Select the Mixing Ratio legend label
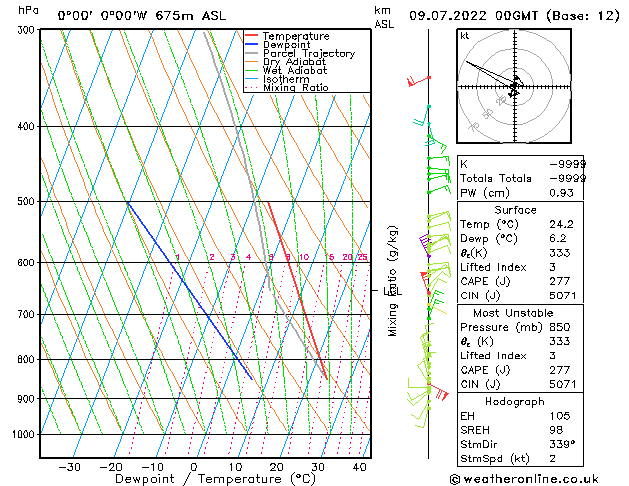Image resolution: width=629 pixels, height=486 pixels. click(x=296, y=87)
